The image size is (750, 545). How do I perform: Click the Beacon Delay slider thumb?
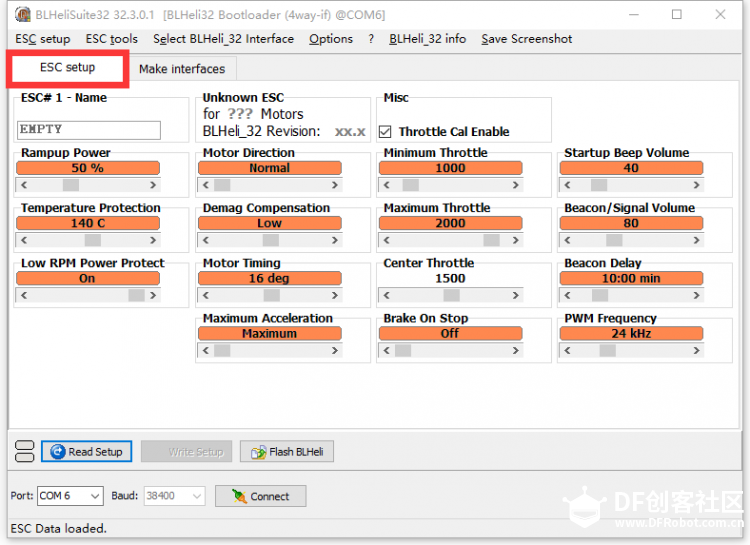pyautogui.click(x=600, y=295)
